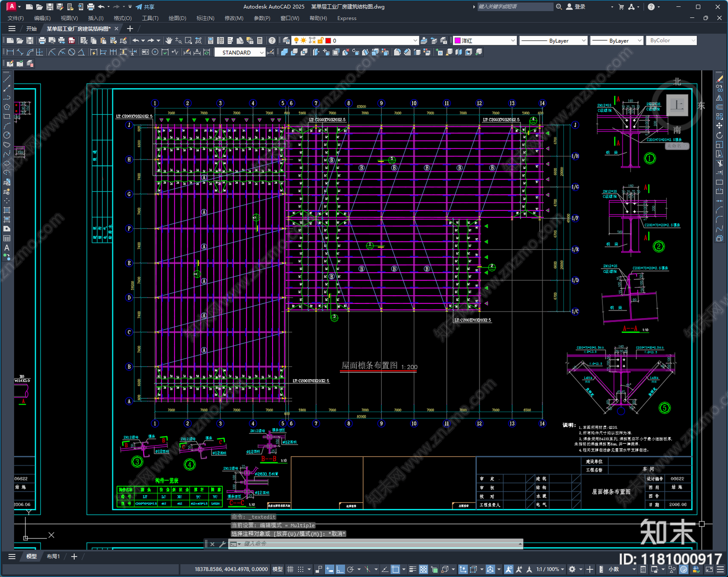Viewport: 728px width, 577px height.
Task: Open the Help question mark icon
Action: tap(272, 40)
